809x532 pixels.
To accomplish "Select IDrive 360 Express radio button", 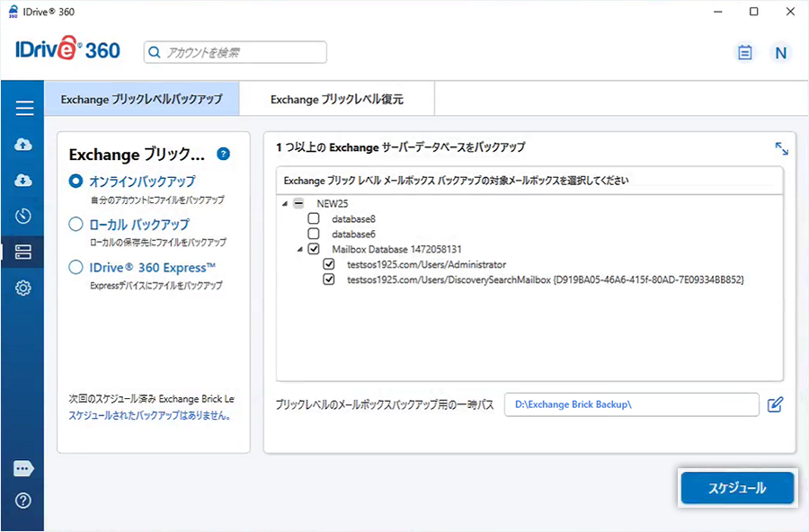I will 76,268.
